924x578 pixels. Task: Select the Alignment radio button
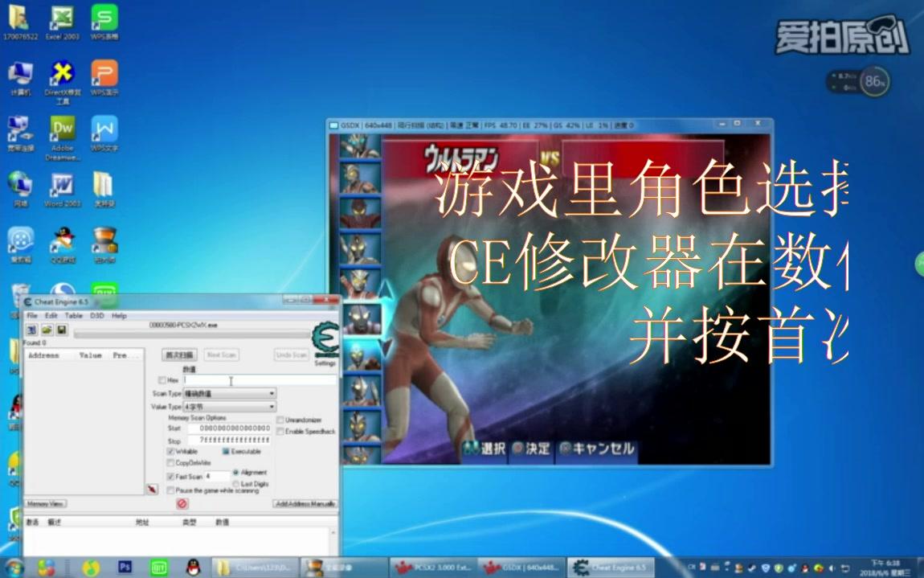tap(236, 473)
